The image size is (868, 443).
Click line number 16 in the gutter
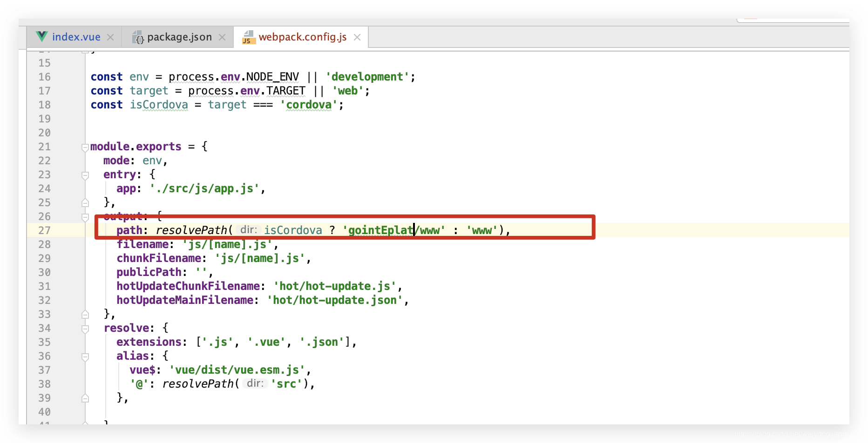44,77
